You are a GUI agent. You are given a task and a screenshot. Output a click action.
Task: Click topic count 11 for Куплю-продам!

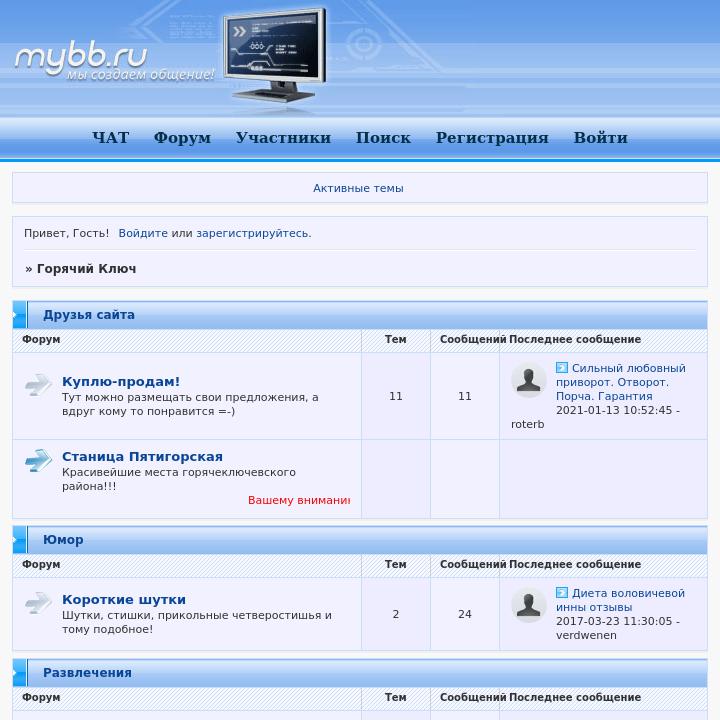pos(396,396)
